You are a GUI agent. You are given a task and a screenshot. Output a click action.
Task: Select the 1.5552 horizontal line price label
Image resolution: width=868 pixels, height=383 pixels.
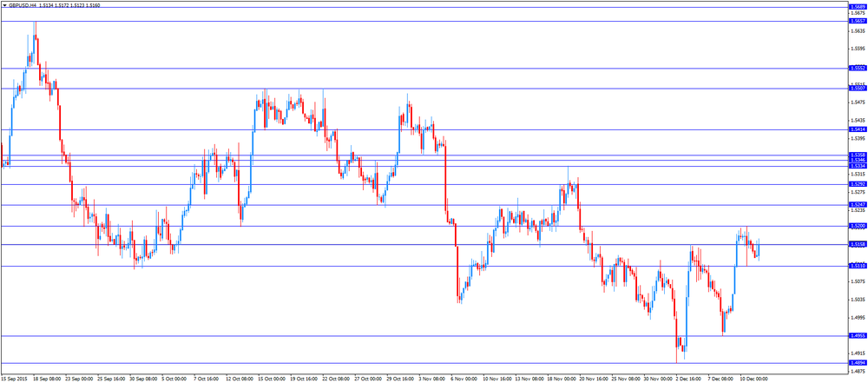coord(858,68)
